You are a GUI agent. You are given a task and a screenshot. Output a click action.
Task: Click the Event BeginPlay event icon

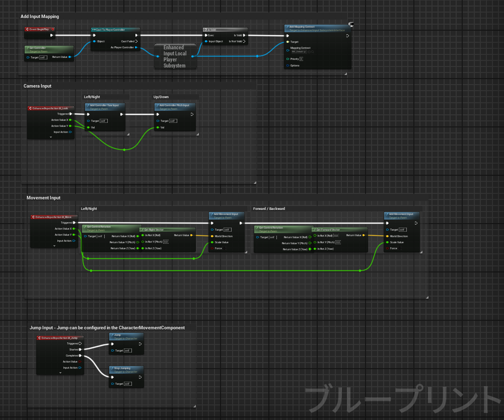pos(28,29)
